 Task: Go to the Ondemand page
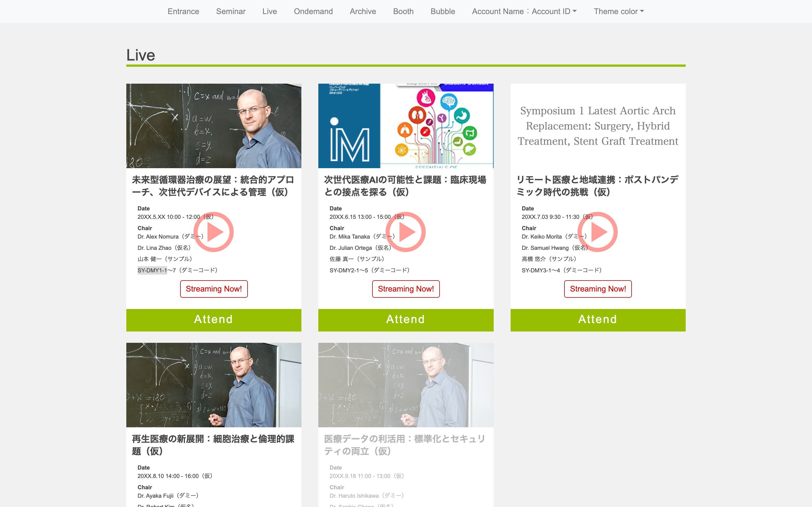[313, 11]
